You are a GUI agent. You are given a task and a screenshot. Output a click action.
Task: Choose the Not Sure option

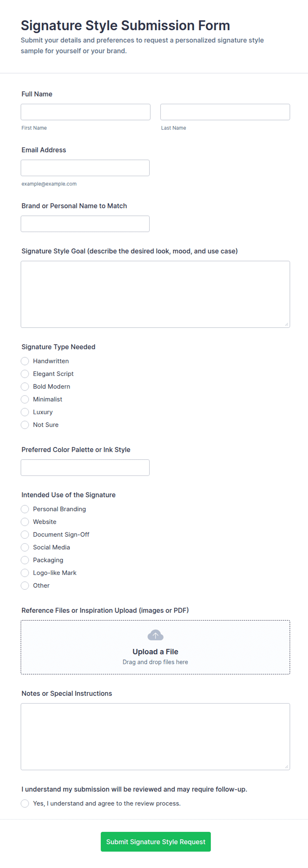point(25,425)
